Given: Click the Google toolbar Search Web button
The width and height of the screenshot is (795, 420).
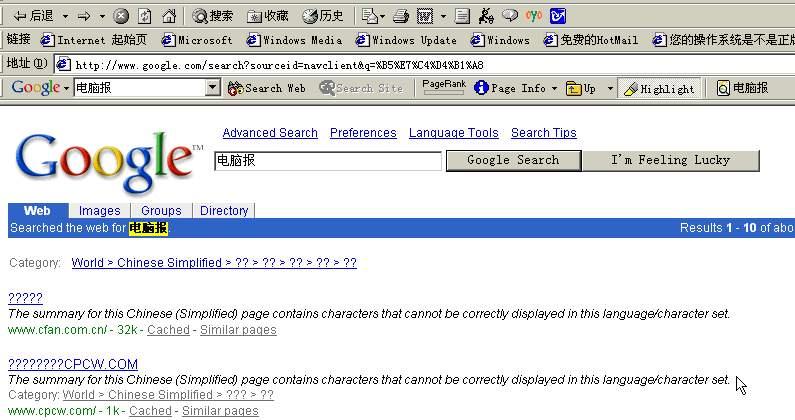Looking at the screenshot, I should pyautogui.click(x=266, y=88).
